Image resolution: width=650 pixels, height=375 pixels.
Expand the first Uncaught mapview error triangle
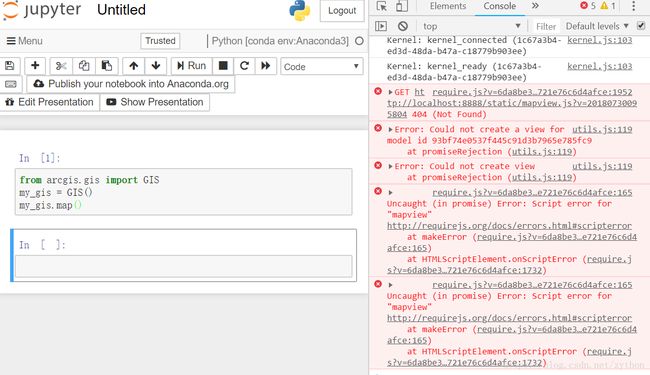pos(390,193)
